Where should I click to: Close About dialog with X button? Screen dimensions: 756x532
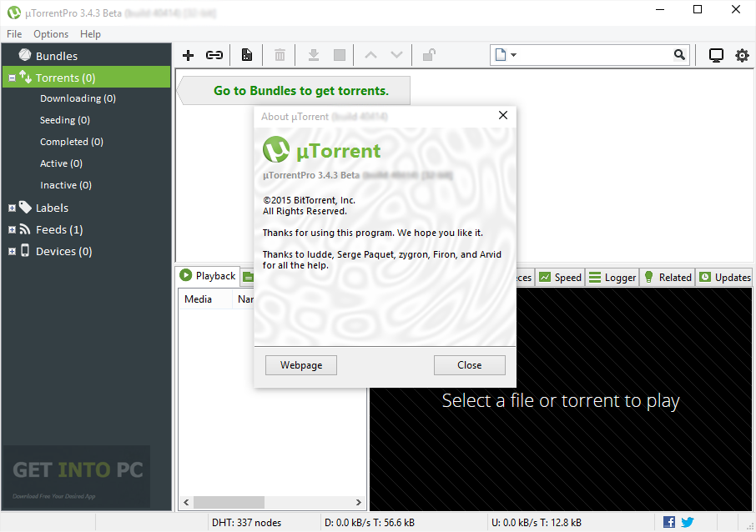click(503, 115)
